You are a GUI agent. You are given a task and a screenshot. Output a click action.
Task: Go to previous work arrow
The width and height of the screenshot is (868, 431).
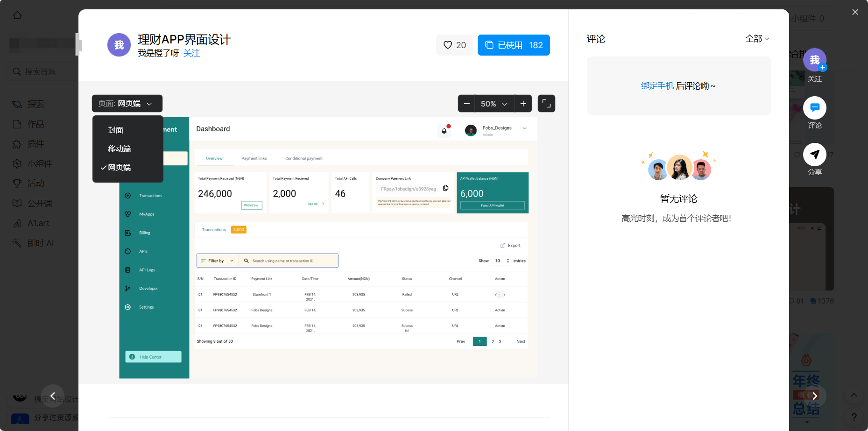tap(53, 396)
